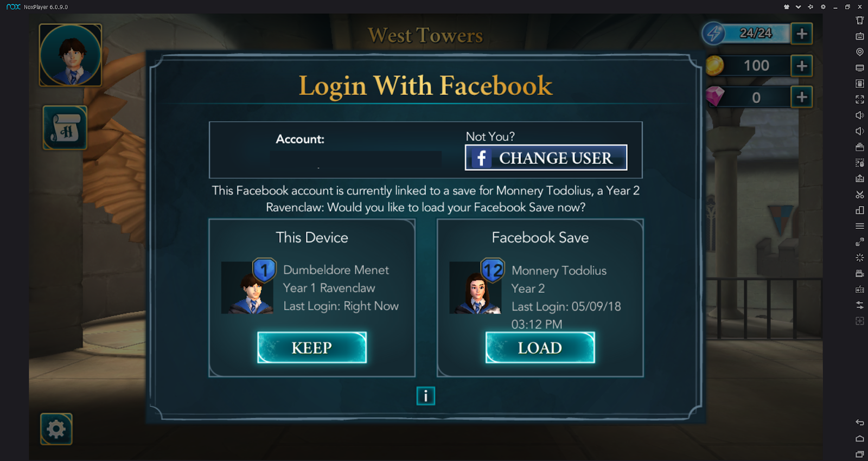Screen dimensions: 868x461
Task: Click the NoxPlayer scissors screenshot icon
Action: tap(860, 194)
